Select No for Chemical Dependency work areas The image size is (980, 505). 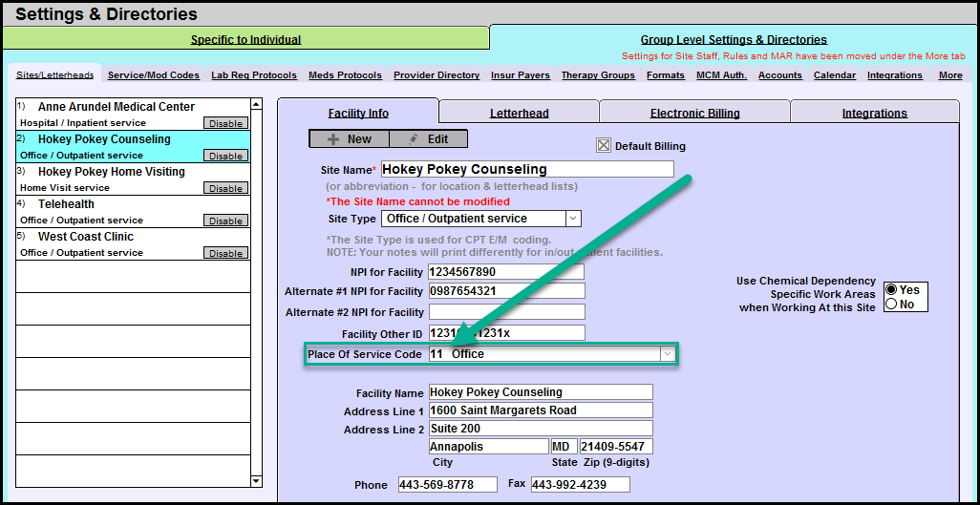point(892,305)
